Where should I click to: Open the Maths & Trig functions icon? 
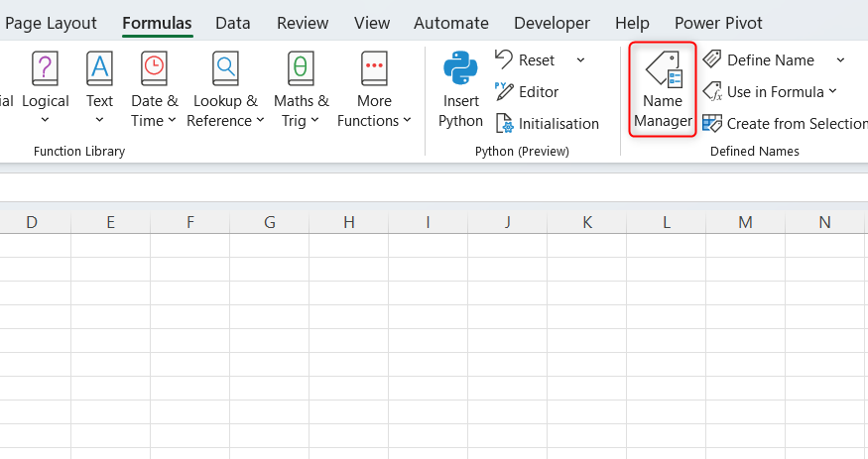301,68
